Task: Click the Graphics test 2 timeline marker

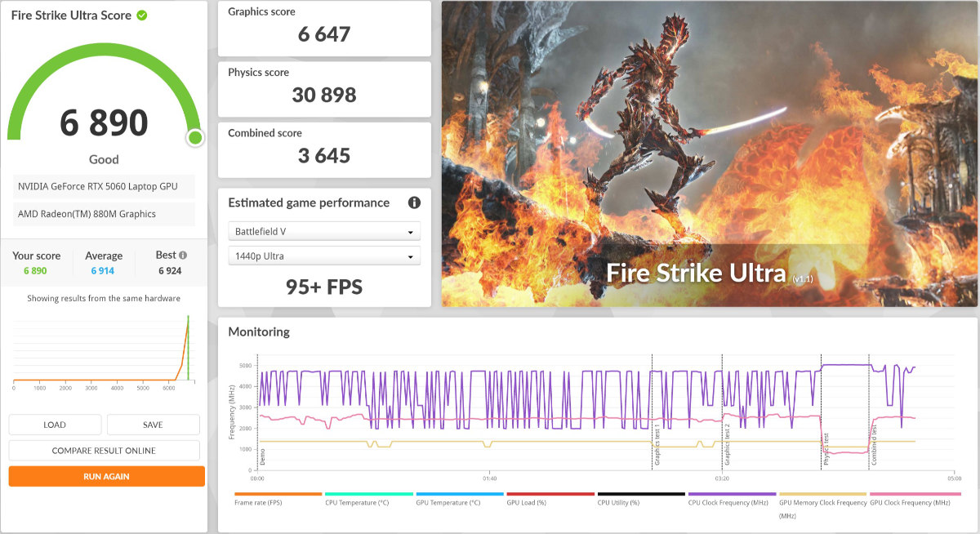Action: 727,445
